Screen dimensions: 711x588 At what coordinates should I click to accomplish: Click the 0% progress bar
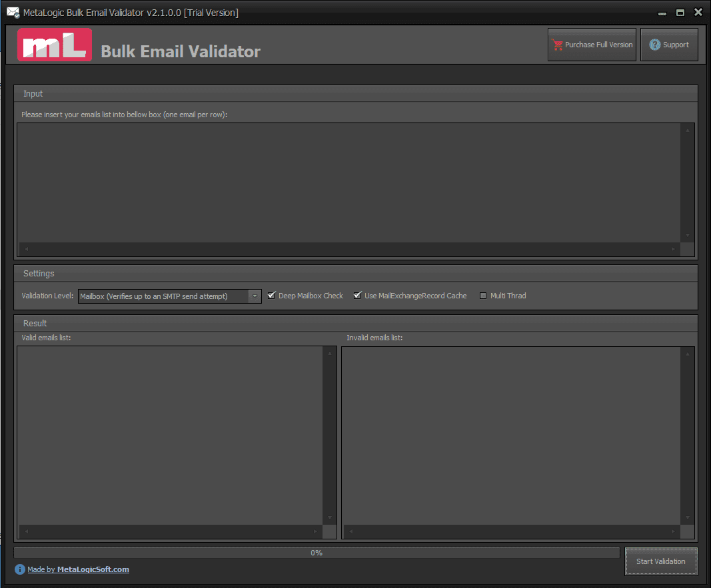coord(317,553)
